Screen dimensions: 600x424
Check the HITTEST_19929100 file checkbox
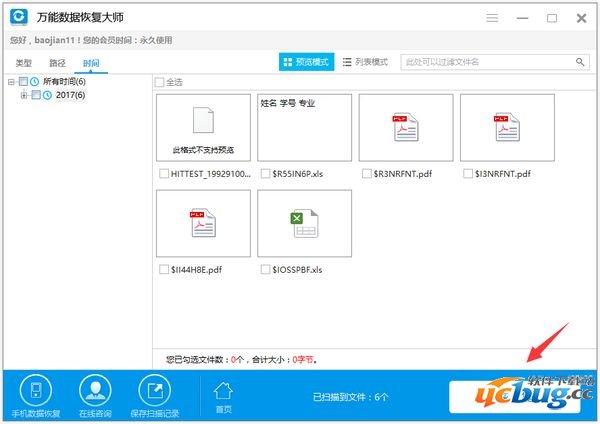point(164,173)
